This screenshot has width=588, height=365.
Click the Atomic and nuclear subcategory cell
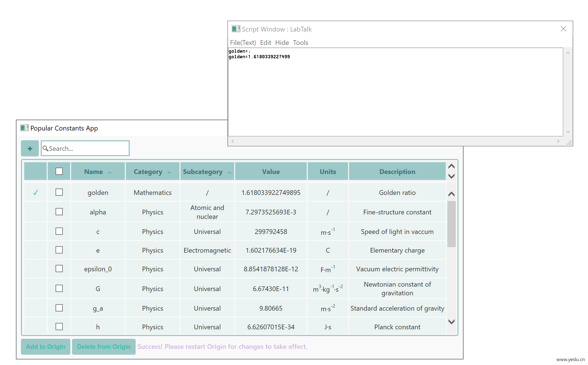207,212
